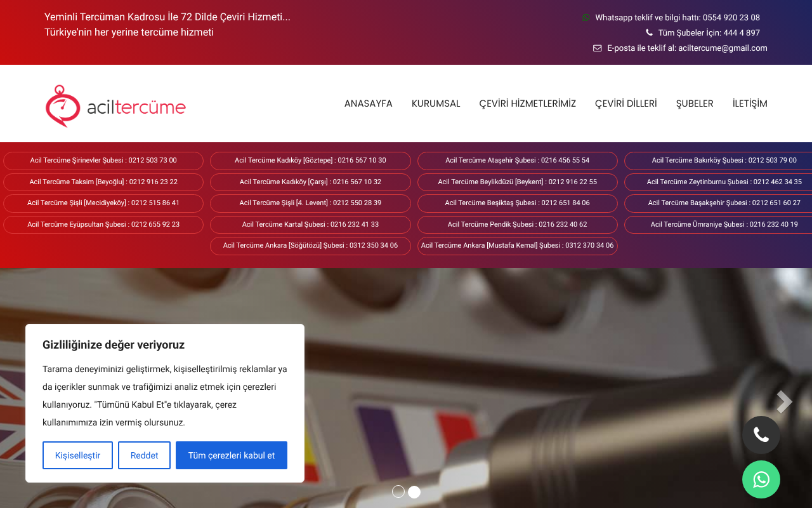Open Kadıköy [Göztepe] branch link
This screenshot has height=508, width=812.
pos(310,161)
